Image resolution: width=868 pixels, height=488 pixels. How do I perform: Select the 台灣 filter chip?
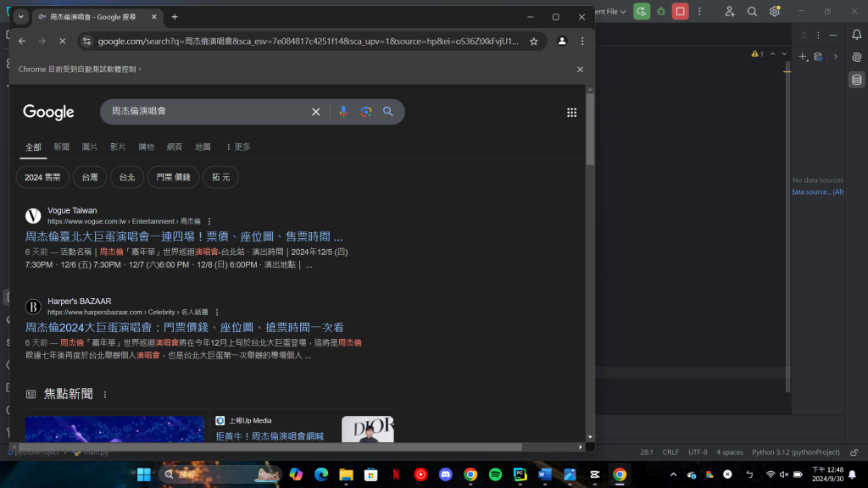90,177
